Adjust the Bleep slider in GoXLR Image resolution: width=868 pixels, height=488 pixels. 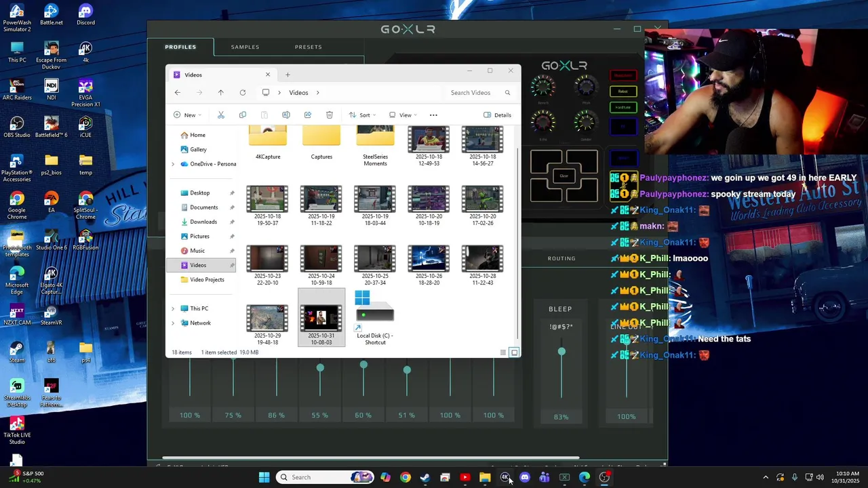coord(561,352)
